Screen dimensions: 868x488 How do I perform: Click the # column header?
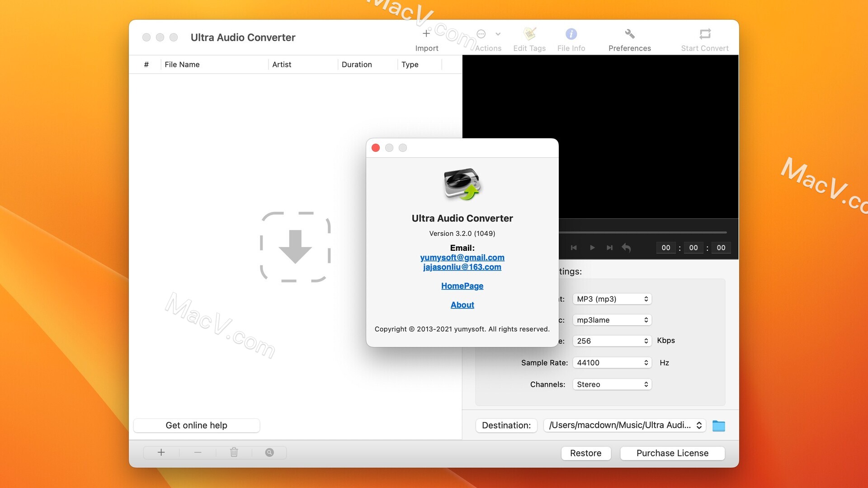(x=146, y=65)
